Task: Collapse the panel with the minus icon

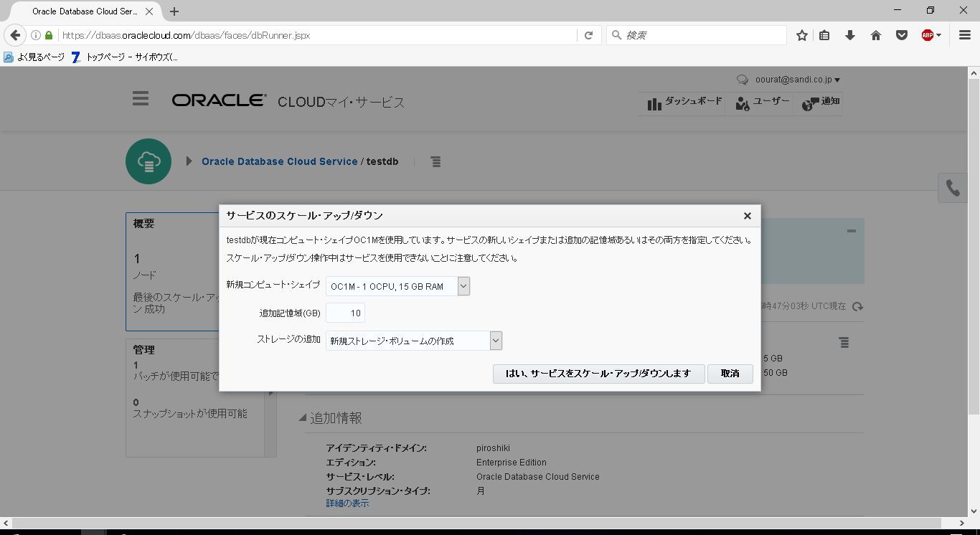Action: point(851,231)
